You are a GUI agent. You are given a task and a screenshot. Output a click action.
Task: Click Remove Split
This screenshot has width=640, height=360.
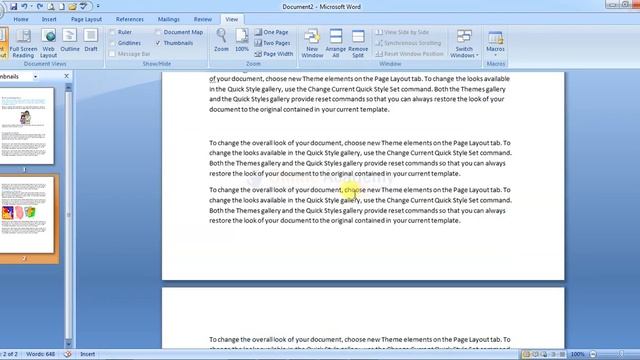(x=358, y=43)
